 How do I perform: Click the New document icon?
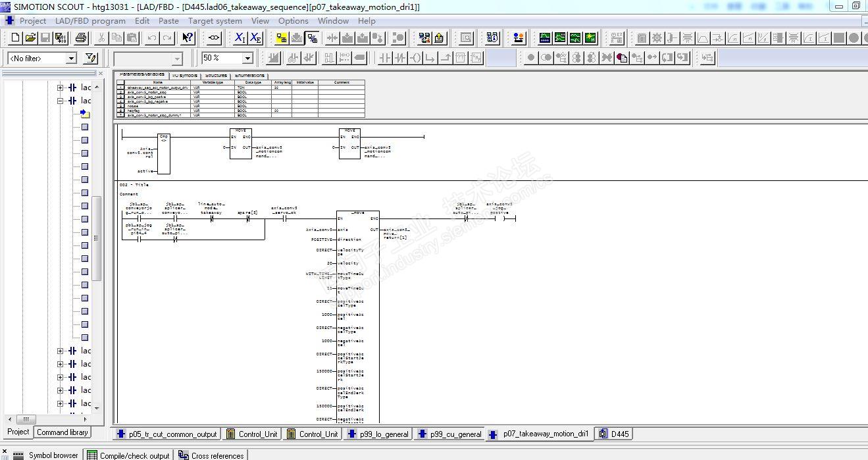pyautogui.click(x=14, y=38)
